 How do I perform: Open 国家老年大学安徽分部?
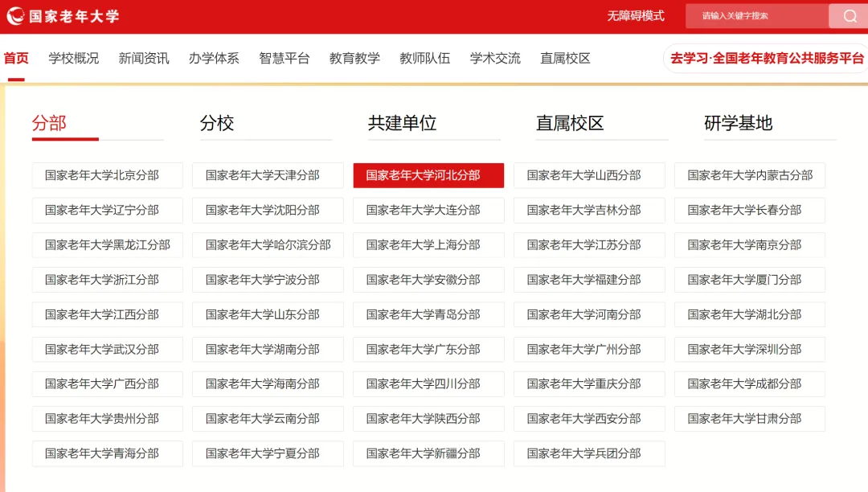(428, 280)
